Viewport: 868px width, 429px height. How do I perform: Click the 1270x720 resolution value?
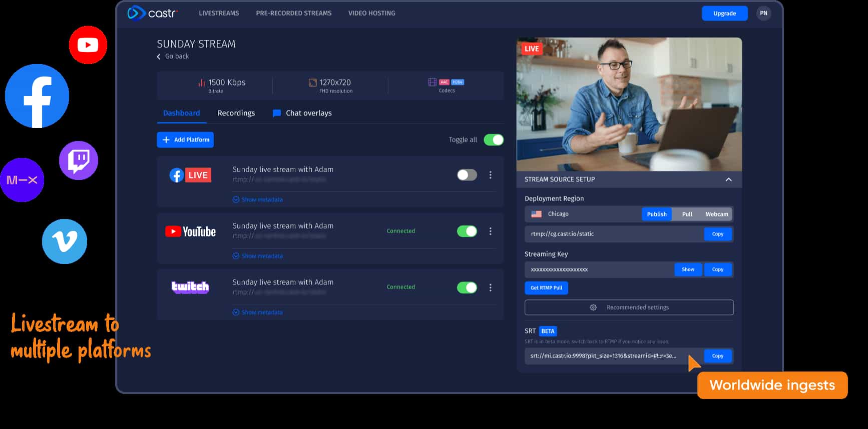point(335,82)
